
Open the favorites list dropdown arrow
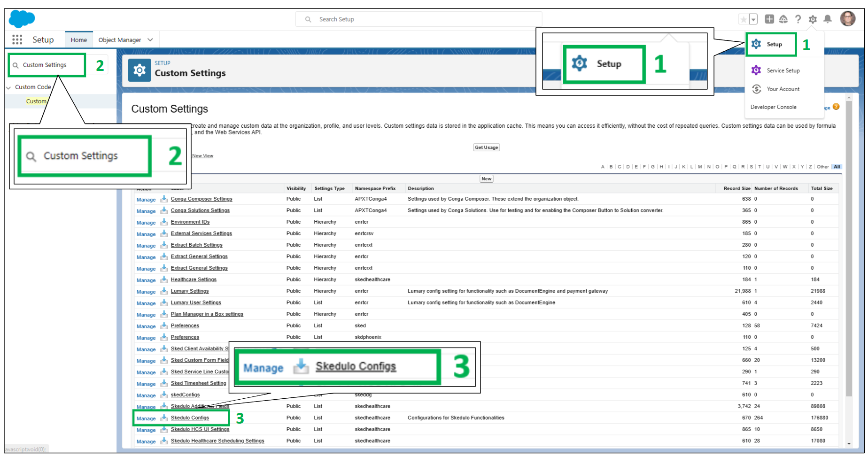pyautogui.click(x=753, y=19)
